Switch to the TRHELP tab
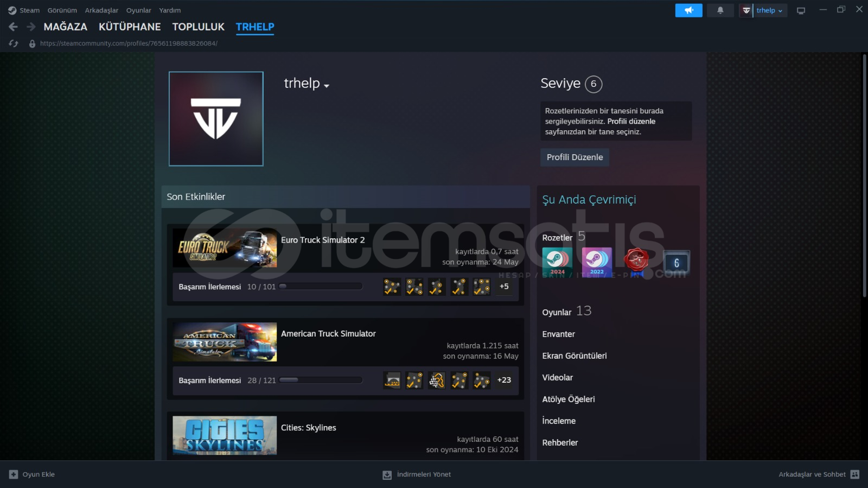 tap(255, 27)
